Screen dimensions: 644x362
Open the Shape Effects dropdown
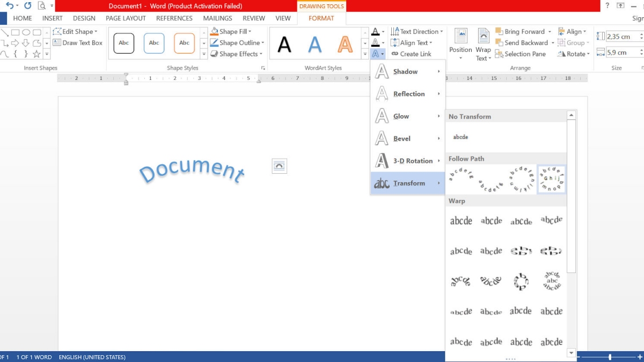click(x=237, y=54)
